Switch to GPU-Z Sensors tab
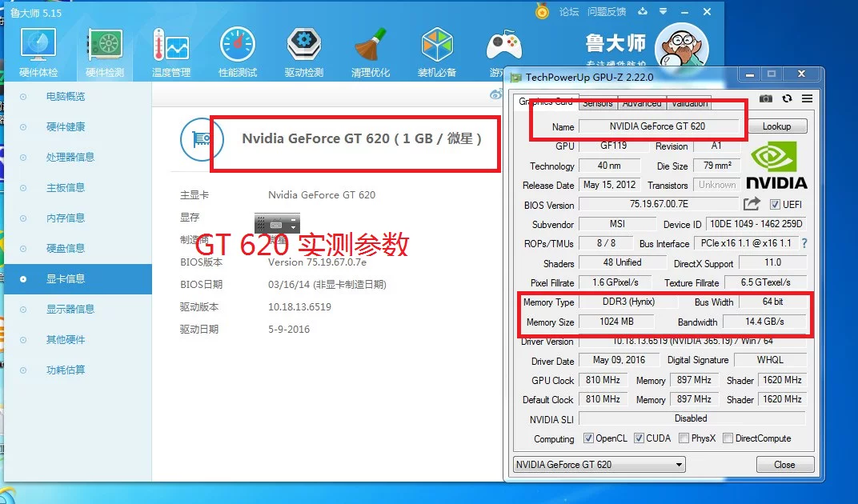 [598, 103]
